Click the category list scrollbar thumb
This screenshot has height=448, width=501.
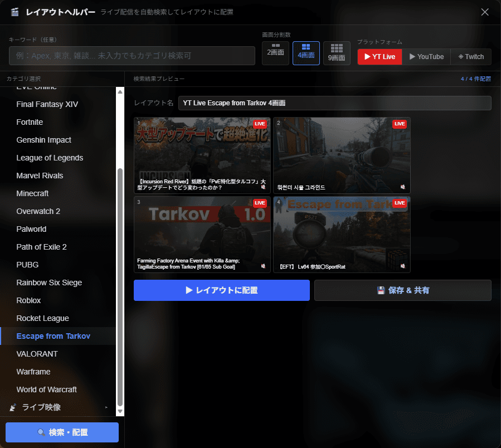[x=120, y=287]
